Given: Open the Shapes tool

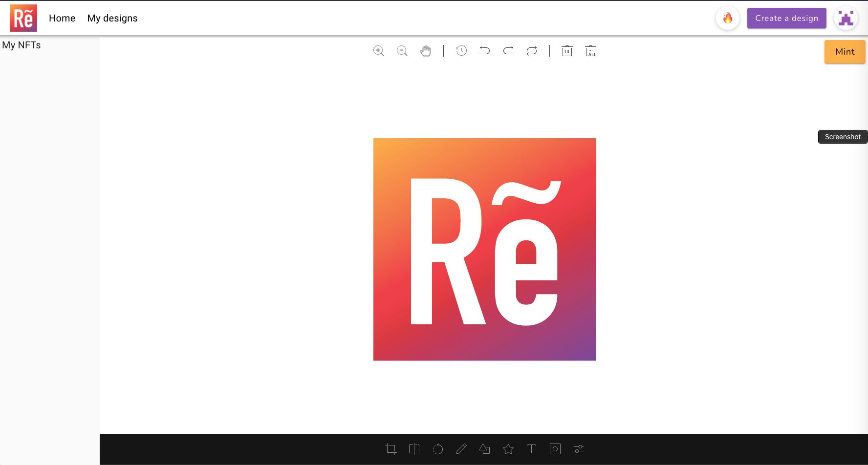Looking at the screenshot, I should pyautogui.click(x=484, y=448).
